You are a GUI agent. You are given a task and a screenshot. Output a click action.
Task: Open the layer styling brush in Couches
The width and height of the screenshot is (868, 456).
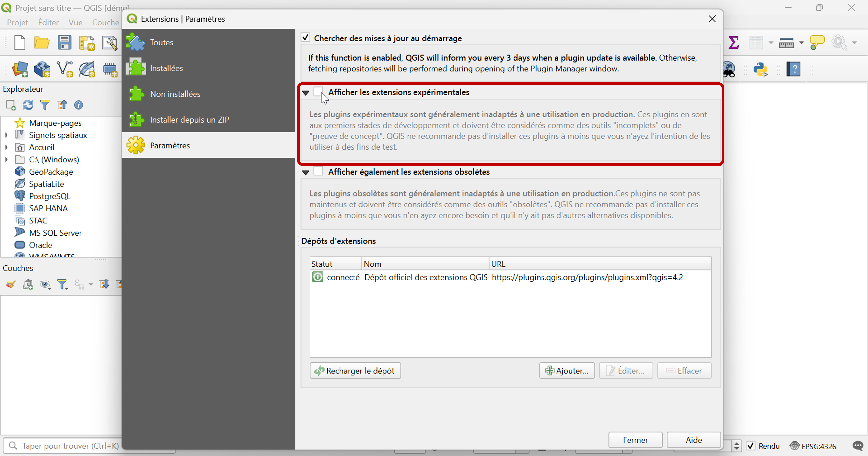coord(11,284)
